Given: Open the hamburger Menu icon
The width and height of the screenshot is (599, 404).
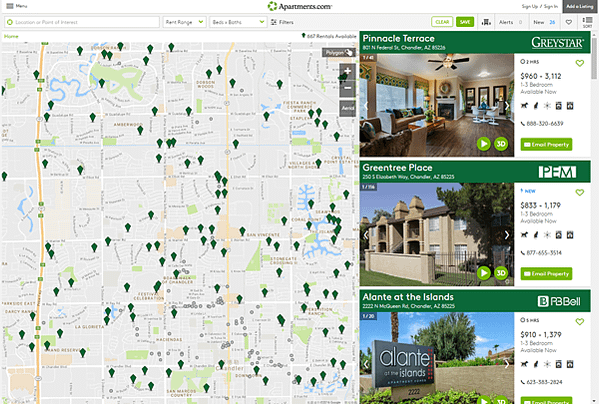Looking at the screenshot, I should 10,6.
